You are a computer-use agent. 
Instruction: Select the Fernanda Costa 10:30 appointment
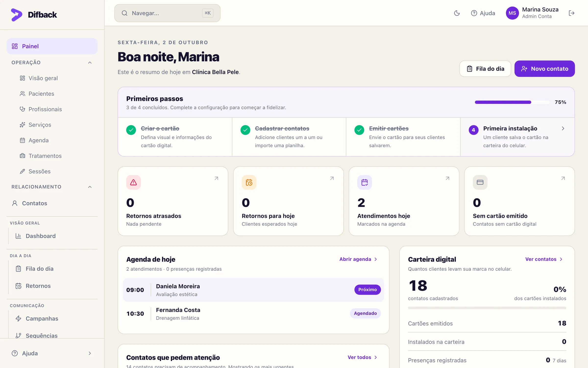coord(254,314)
